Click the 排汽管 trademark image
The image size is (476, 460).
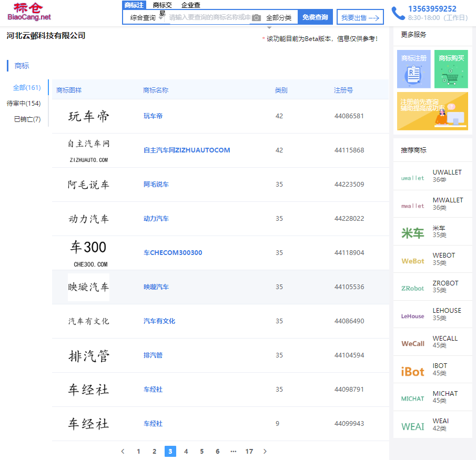tap(89, 355)
